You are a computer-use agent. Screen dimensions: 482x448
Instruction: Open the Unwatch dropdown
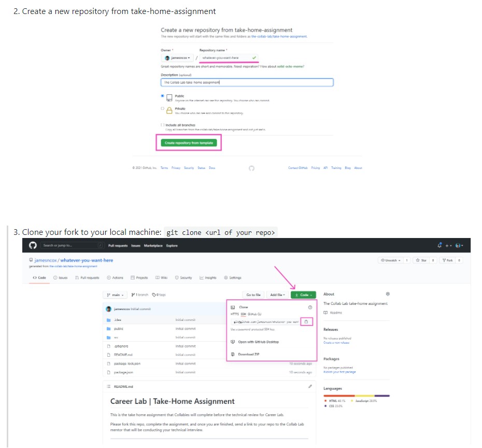click(391, 260)
